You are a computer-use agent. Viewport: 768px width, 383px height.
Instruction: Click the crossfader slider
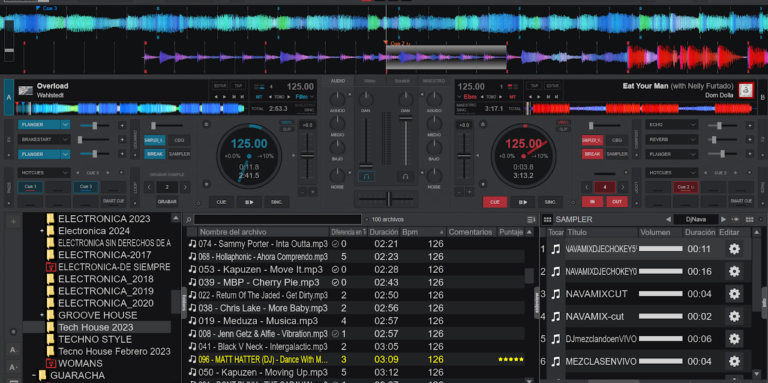point(388,199)
